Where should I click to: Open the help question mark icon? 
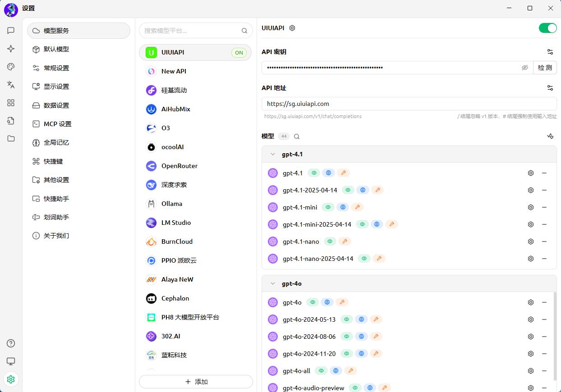pyautogui.click(x=11, y=343)
